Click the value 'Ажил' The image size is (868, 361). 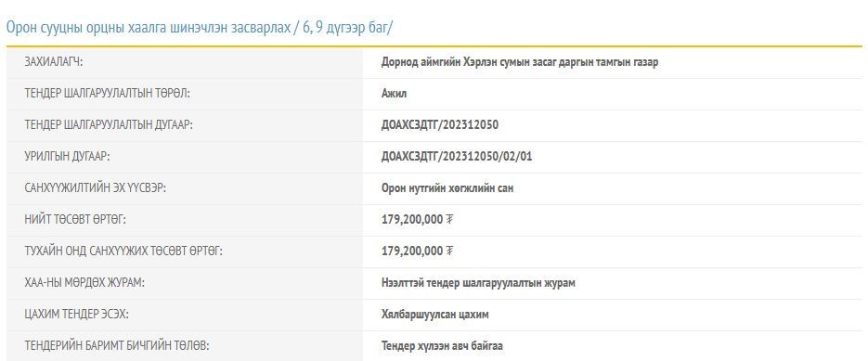click(395, 94)
